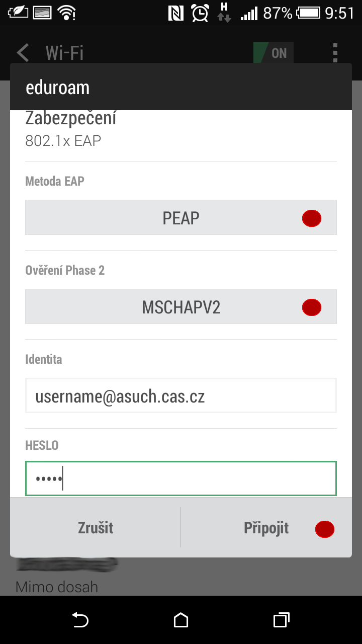Image resolution: width=362 pixels, height=644 pixels.
Task: Open the recent apps button
Action: [x=282, y=620]
